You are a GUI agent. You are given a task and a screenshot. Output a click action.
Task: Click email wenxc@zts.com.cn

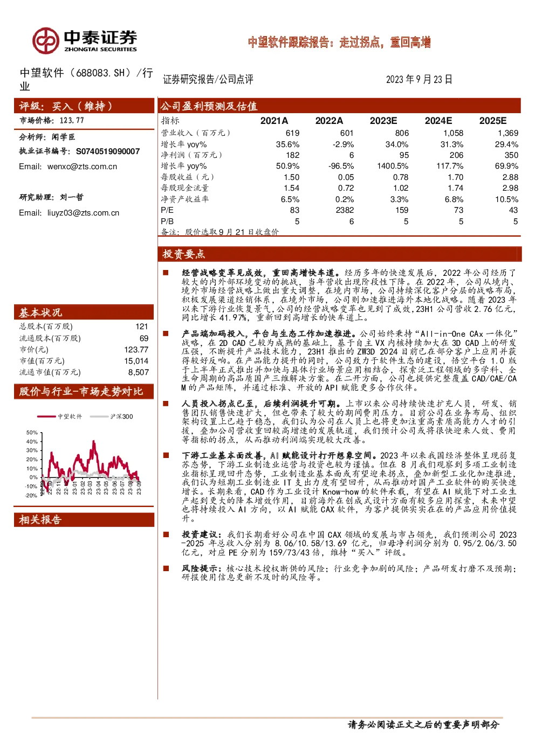[82, 167]
